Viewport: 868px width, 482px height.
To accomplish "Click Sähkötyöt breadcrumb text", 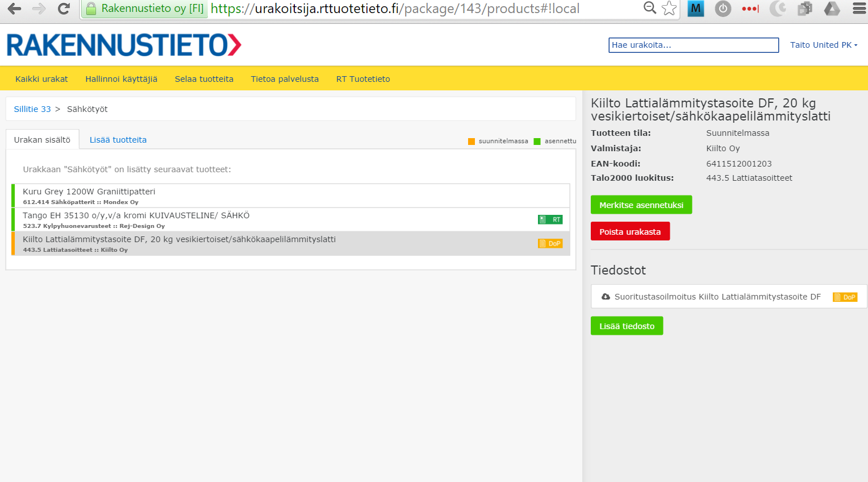I will [x=87, y=109].
